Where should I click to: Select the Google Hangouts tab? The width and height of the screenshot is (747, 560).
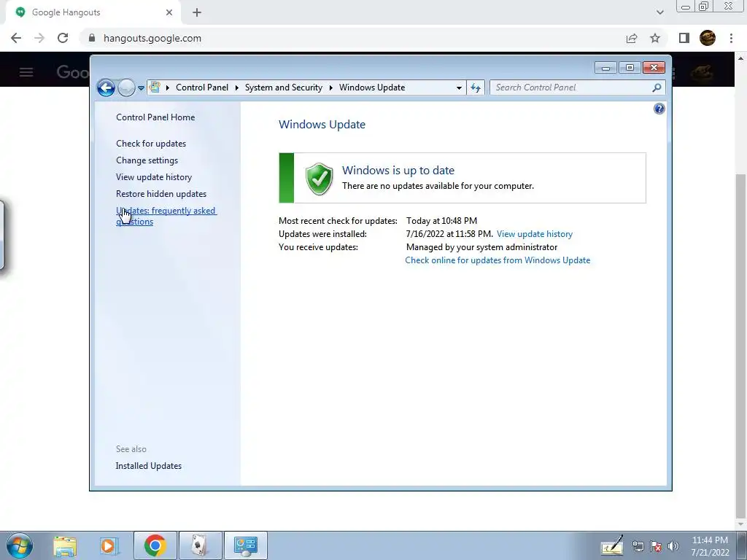tap(93, 12)
